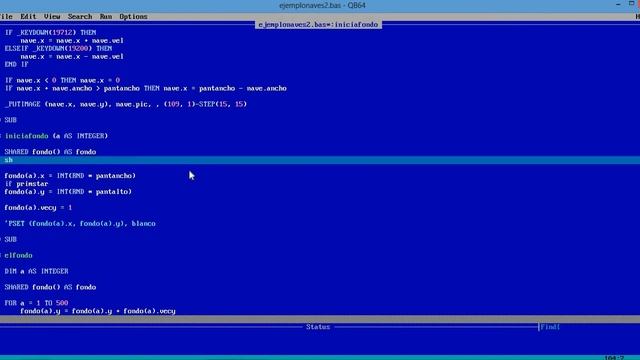Image resolution: width=640 pixels, height=360 pixels.
Task: Click line fondo(a).x = INT(RND * pantancho)
Action: (70, 176)
